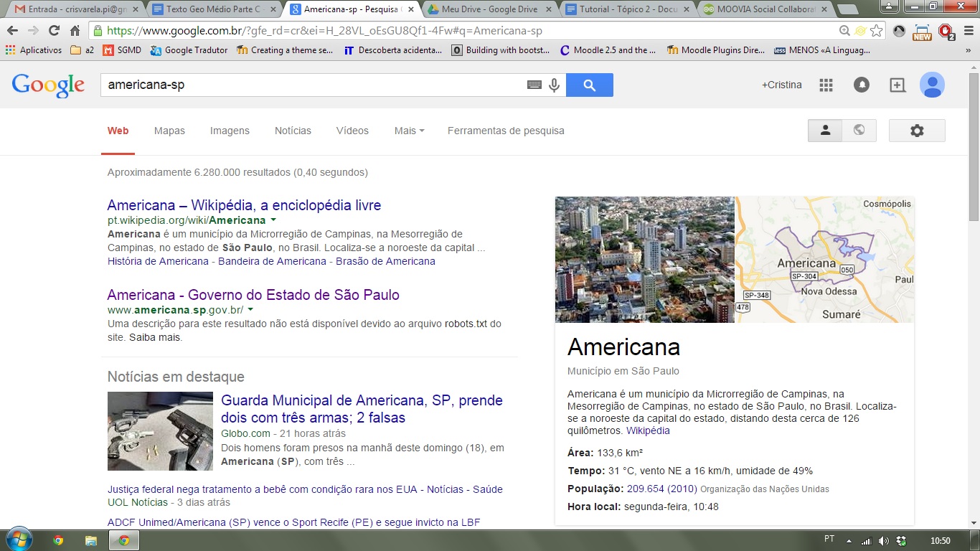
Task: Switch to the Gmail Entrada tab
Action: pyautogui.click(x=75, y=10)
